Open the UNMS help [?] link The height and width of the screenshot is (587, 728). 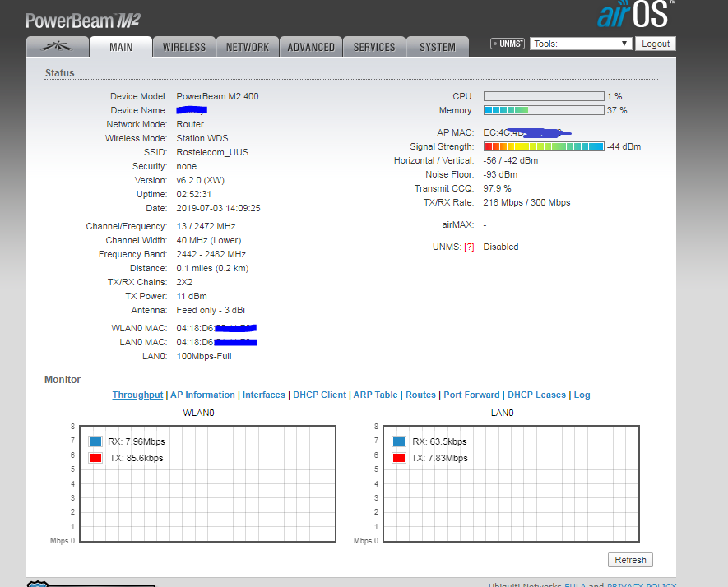(470, 247)
